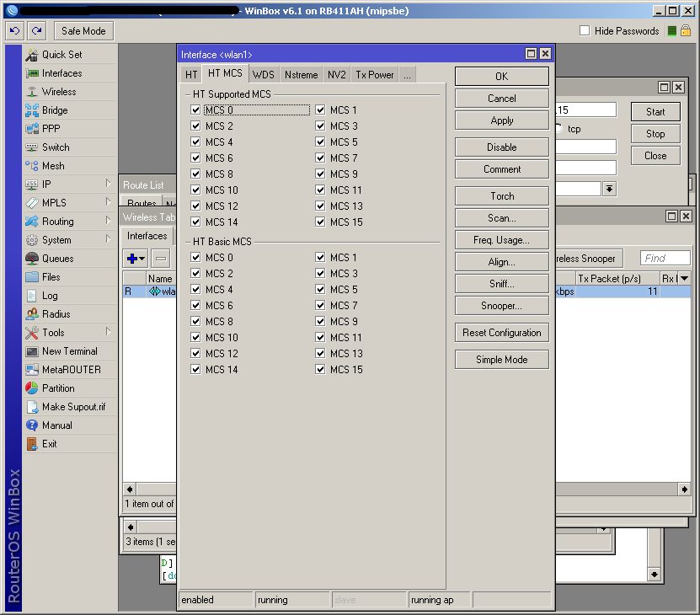This screenshot has width=700, height=615.
Task: Click the Find input field
Action: coord(665,258)
